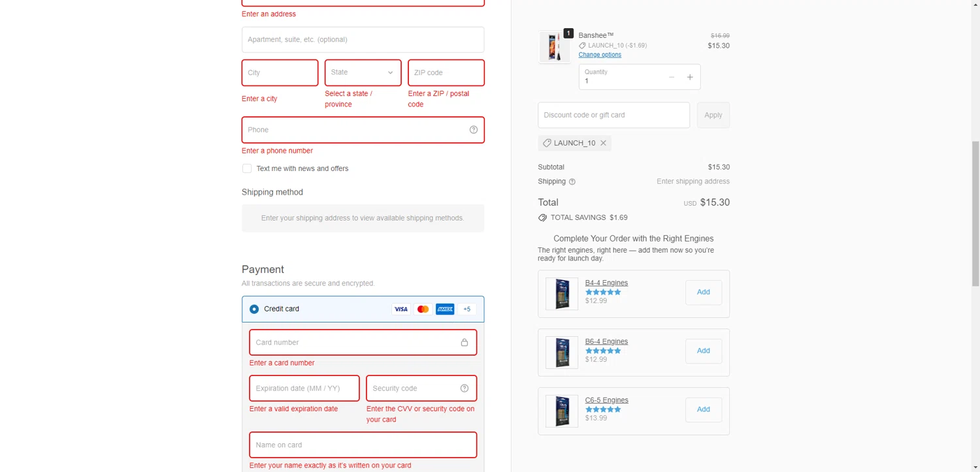Click the Change options link
The width and height of the screenshot is (980, 472).
click(x=600, y=55)
